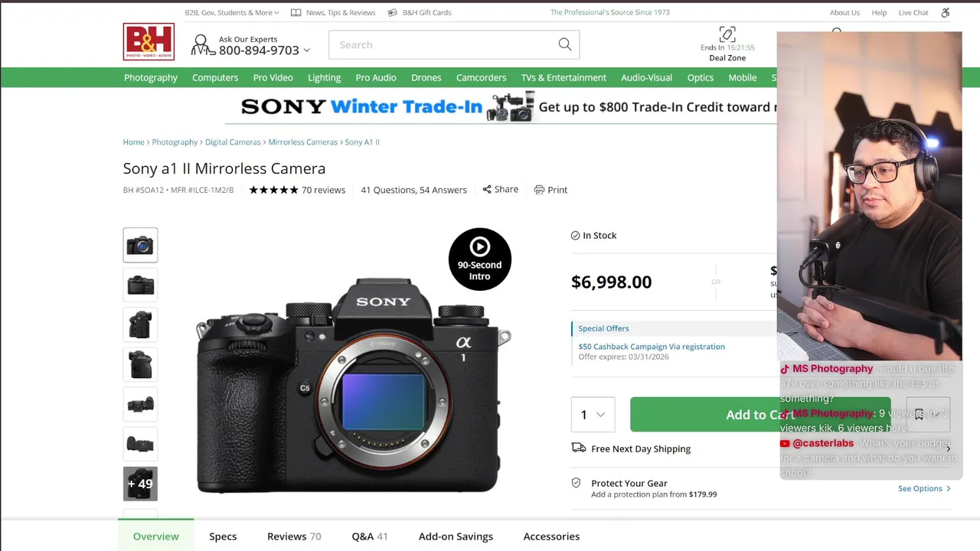
Task: Open News, Tips & Reviews book icon
Action: (x=296, y=12)
